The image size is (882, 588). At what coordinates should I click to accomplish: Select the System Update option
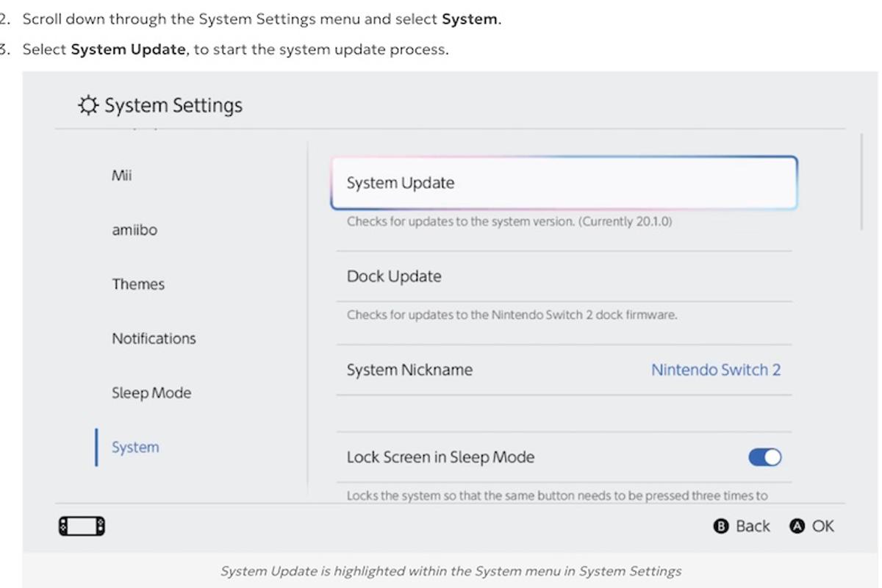click(x=564, y=183)
